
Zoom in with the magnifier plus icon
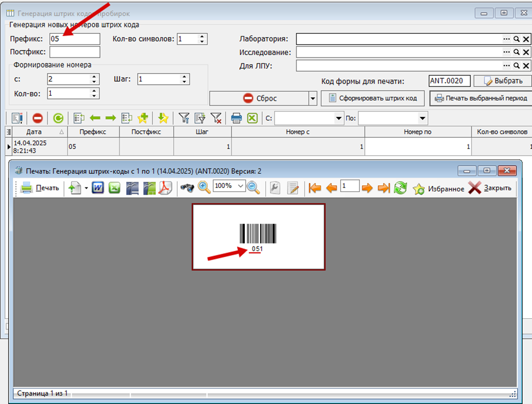tap(204, 188)
